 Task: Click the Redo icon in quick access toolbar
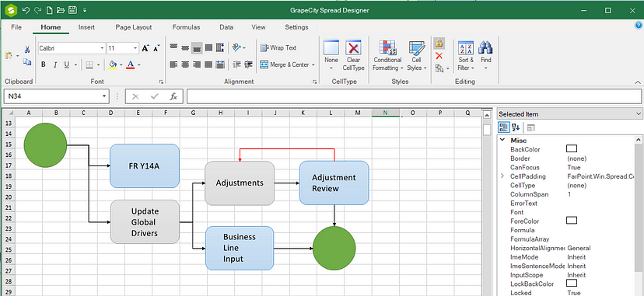tap(38, 10)
